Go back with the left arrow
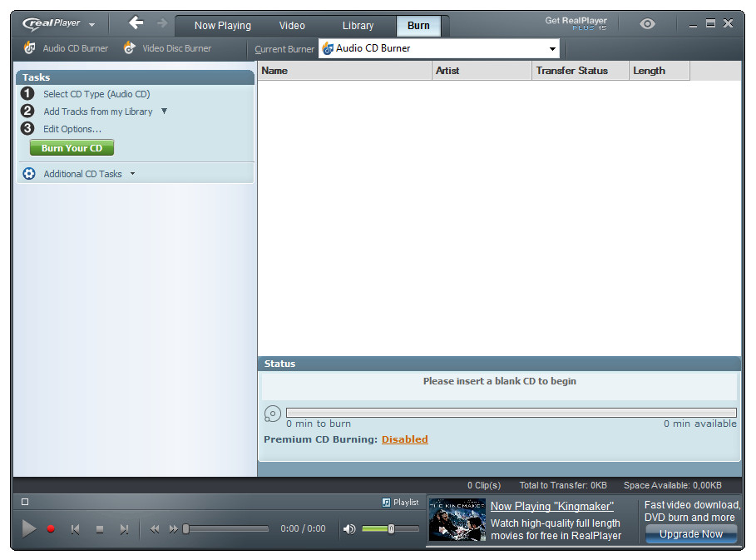The width and height of the screenshot is (756, 560). coord(136,22)
